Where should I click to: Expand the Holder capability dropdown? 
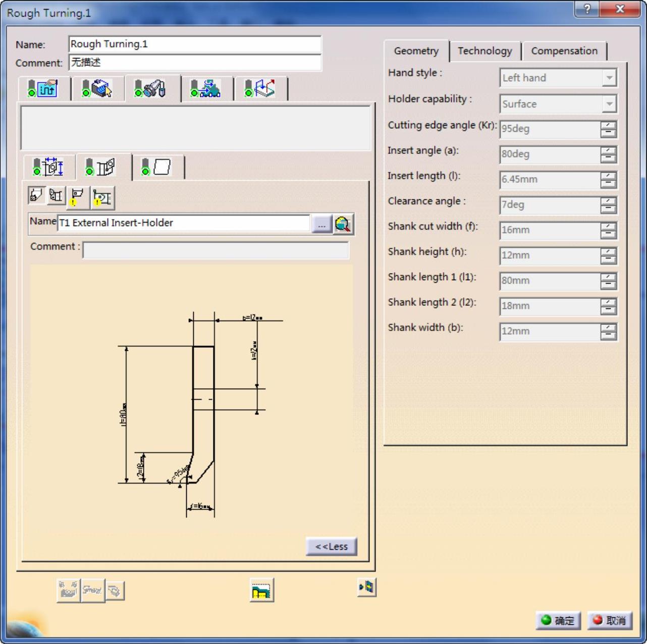609,104
